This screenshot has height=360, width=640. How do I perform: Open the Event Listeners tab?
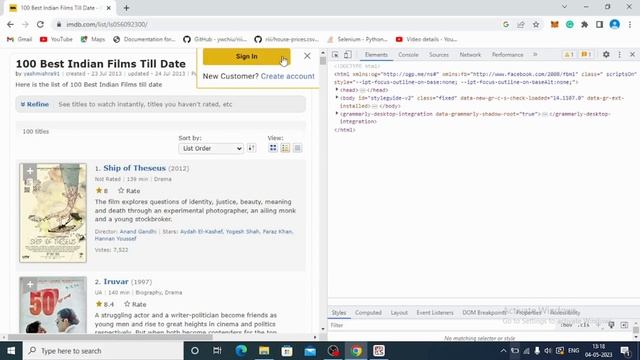pos(435,313)
